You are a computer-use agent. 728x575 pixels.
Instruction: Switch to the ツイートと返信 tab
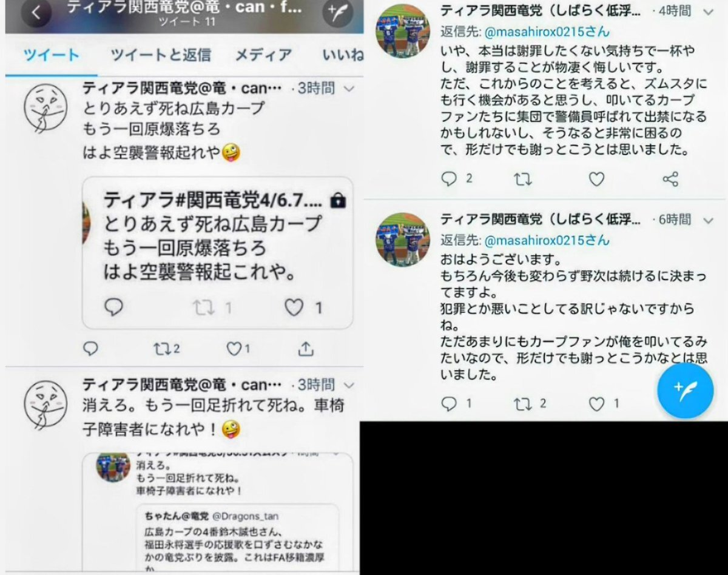pyautogui.click(x=161, y=55)
